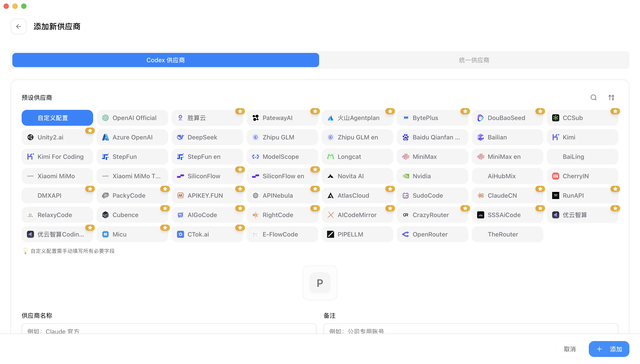Select PatewayAI preset
Image resolution: width=640 pixels, height=364 pixels.
(282, 118)
